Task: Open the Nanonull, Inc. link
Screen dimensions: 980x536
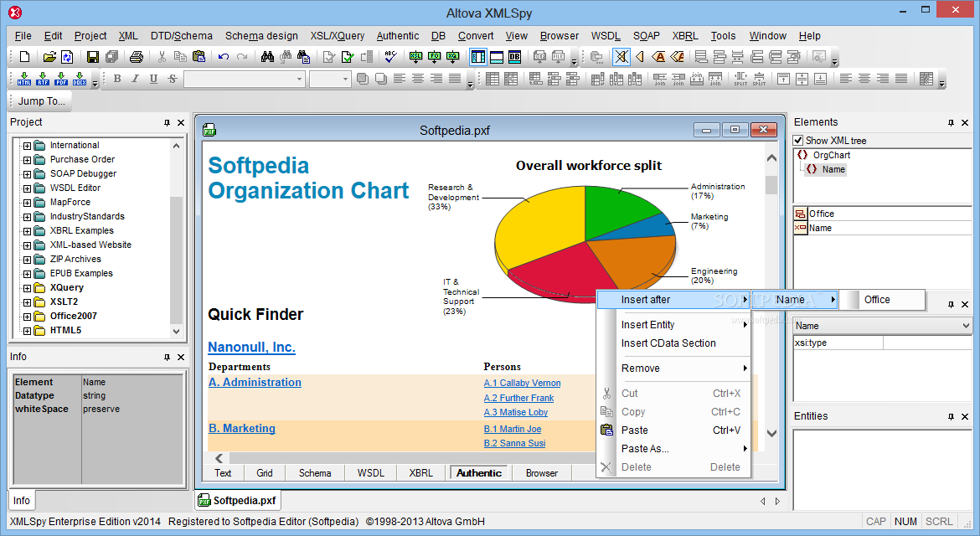Action: [251, 348]
